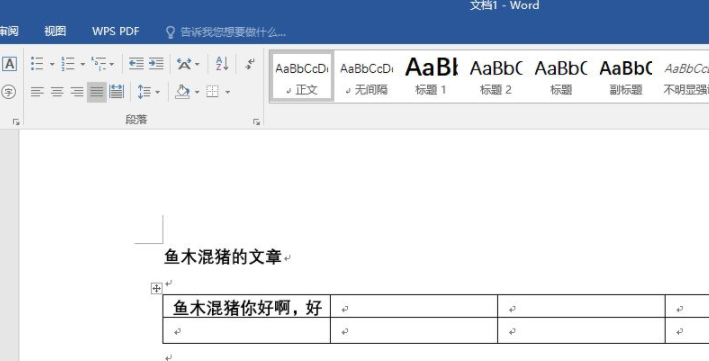The width and height of the screenshot is (709, 361).
Task: Click the empty first-column cell in second table row
Action: tap(247, 331)
